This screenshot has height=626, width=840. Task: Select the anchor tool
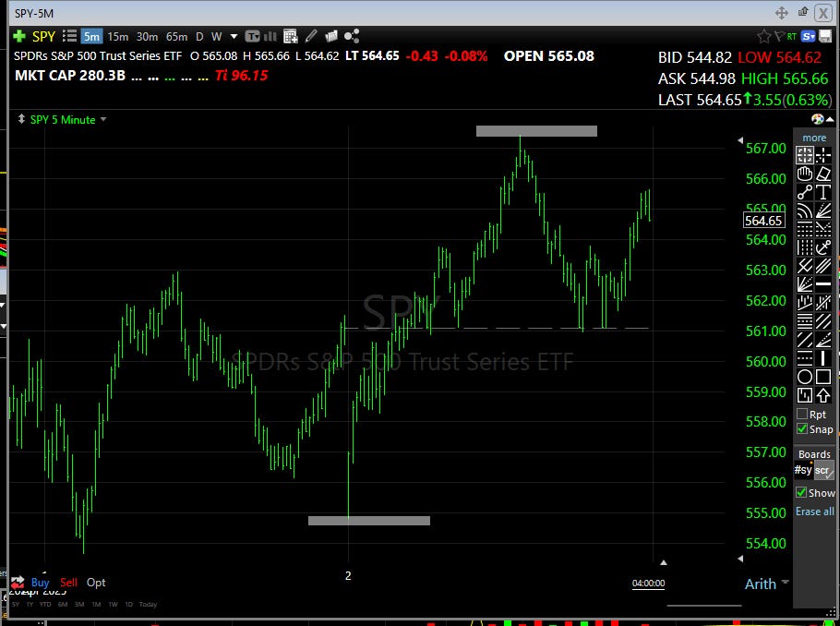(x=823, y=247)
